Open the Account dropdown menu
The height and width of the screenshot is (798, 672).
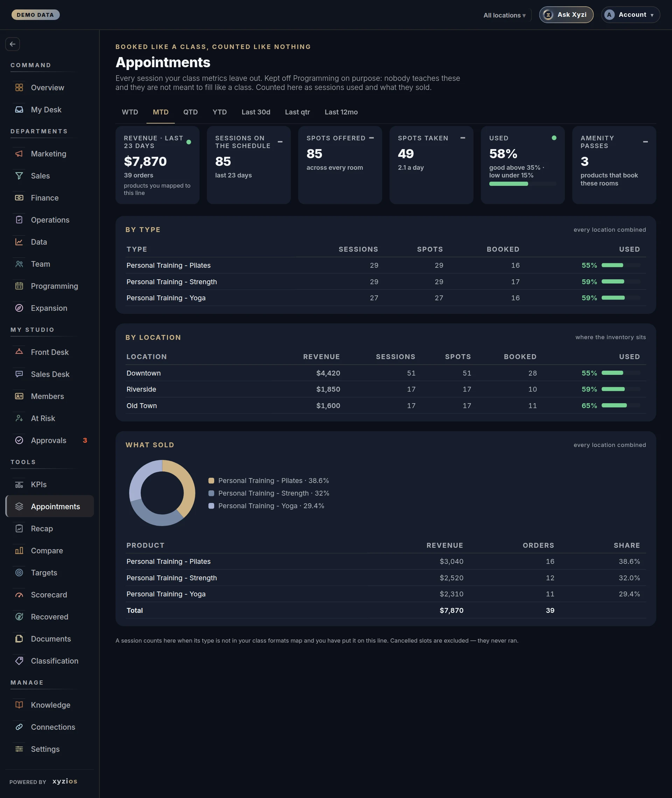[x=630, y=15]
